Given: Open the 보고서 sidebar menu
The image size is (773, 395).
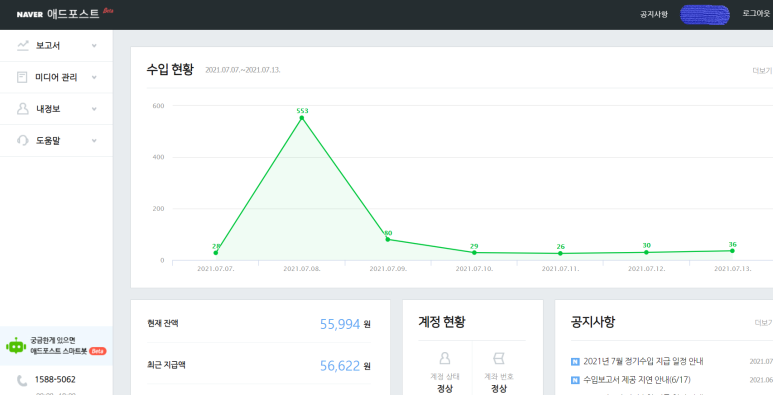Looking at the screenshot, I should click(56, 46).
